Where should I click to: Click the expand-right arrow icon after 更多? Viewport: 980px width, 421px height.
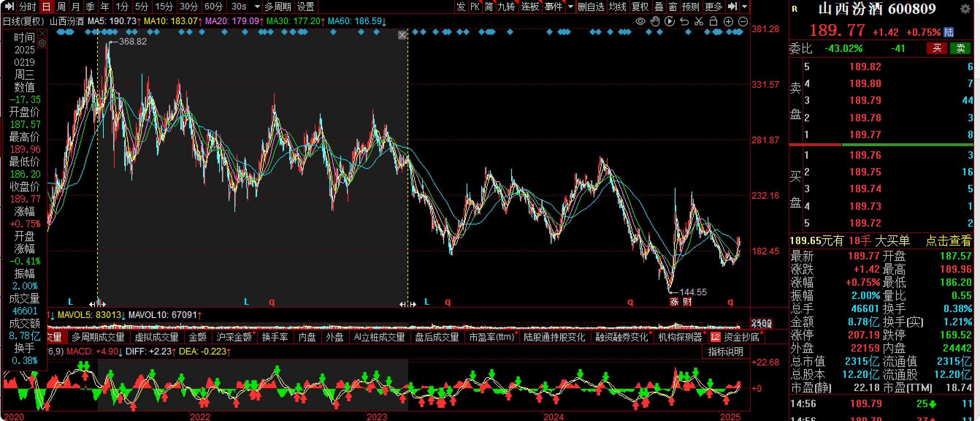[732, 6]
